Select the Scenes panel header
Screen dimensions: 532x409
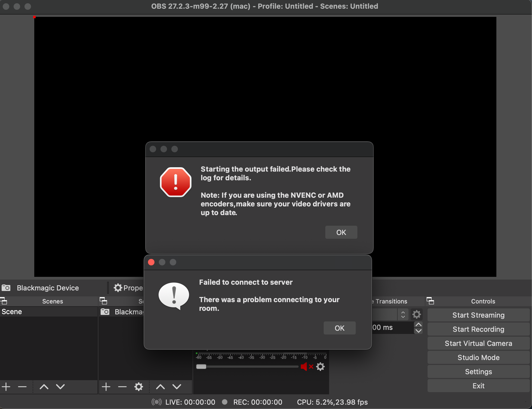pyautogui.click(x=52, y=301)
